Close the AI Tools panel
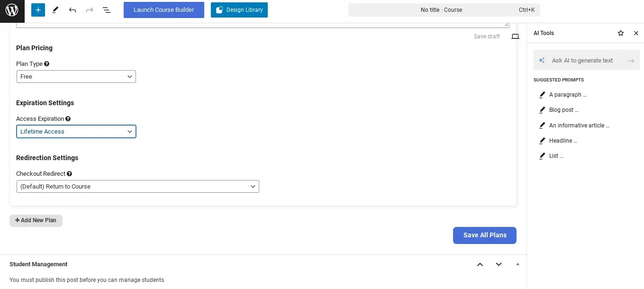 click(x=636, y=33)
